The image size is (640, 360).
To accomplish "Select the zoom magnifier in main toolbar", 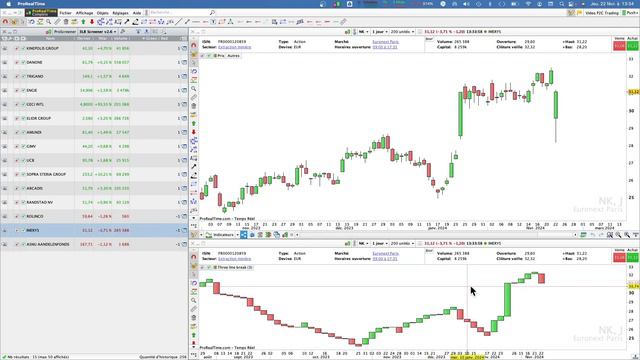I will tap(49, 22).
